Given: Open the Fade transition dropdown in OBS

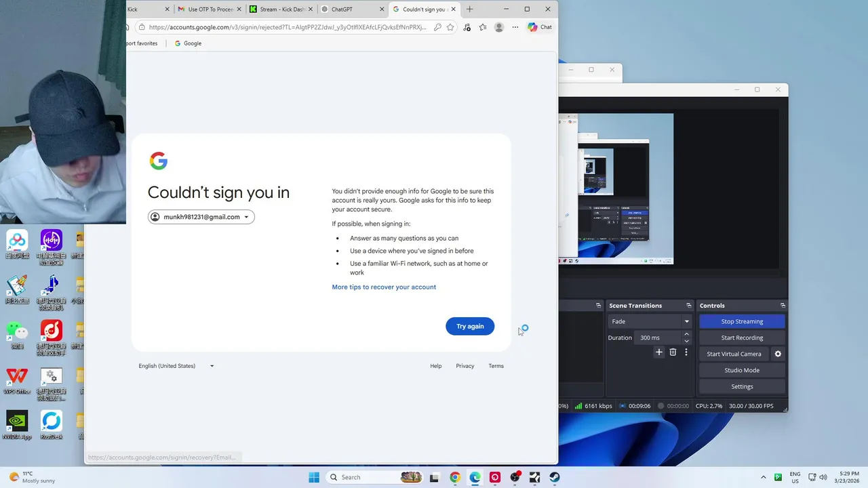Looking at the screenshot, I should [x=650, y=321].
